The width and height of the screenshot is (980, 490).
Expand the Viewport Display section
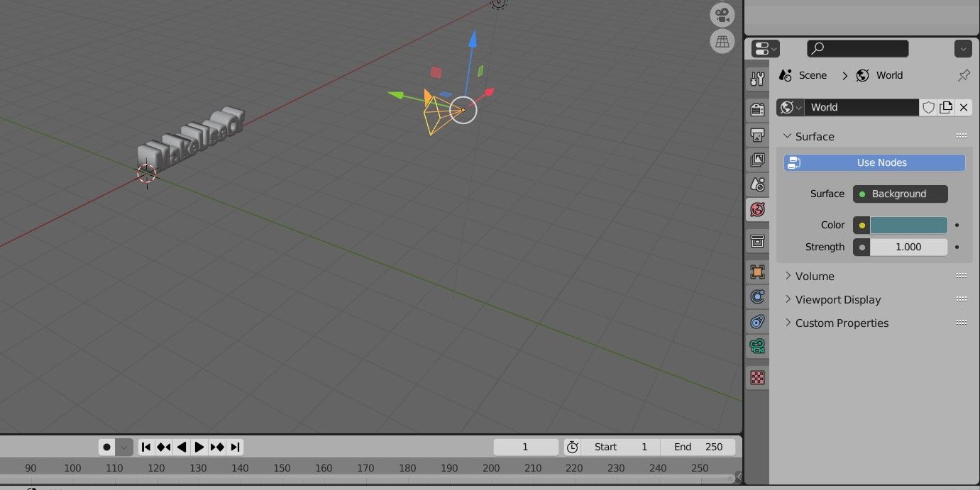click(837, 299)
